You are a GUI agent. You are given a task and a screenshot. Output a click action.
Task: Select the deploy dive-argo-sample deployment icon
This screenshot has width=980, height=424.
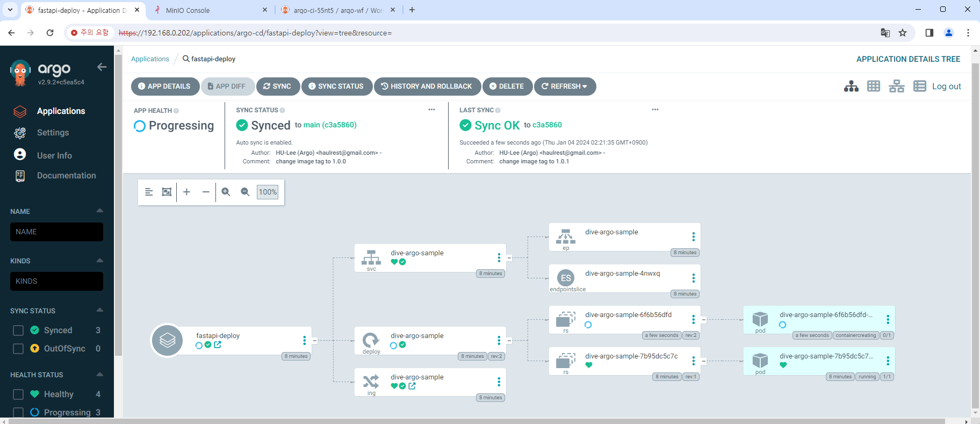point(371,340)
